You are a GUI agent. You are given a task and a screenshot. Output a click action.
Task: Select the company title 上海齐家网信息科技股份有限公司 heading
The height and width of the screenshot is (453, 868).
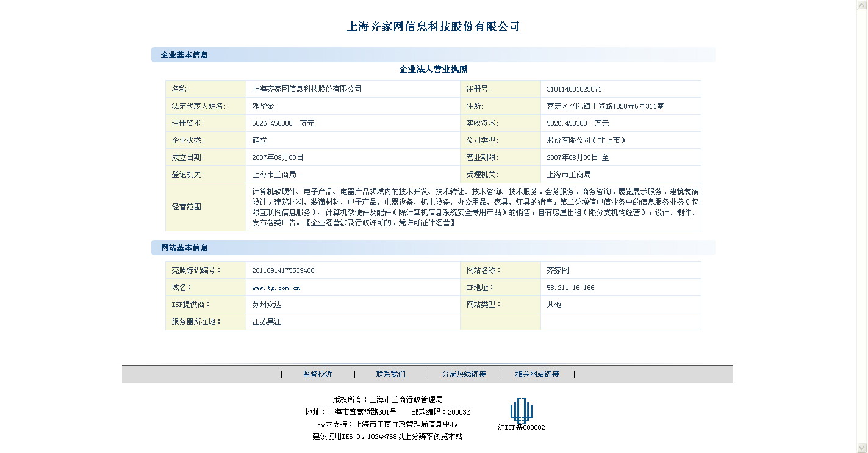[433, 26]
